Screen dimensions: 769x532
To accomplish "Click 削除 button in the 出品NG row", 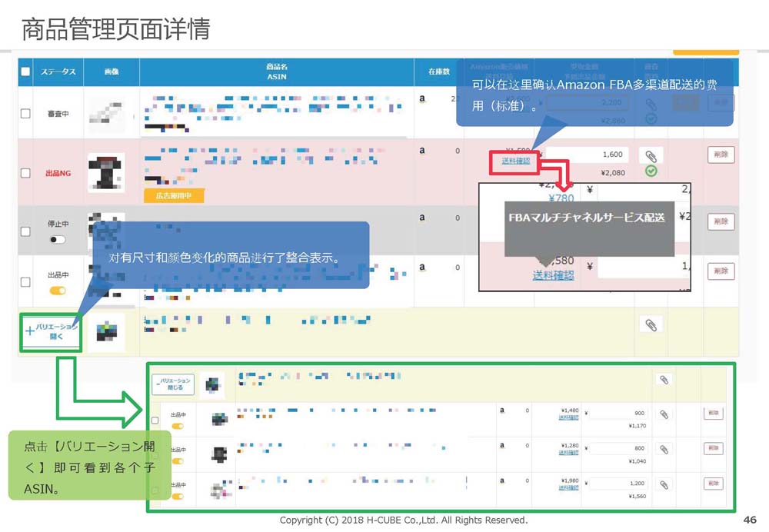I will tap(721, 155).
